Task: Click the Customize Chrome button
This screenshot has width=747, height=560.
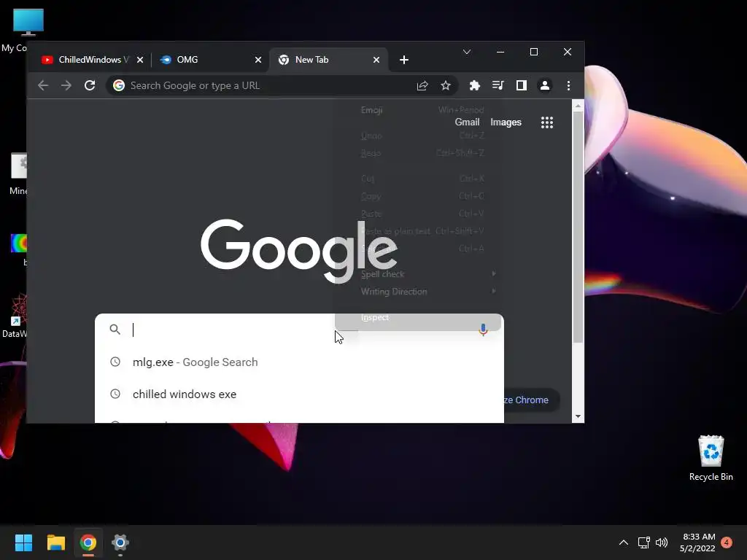Action: click(531, 400)
